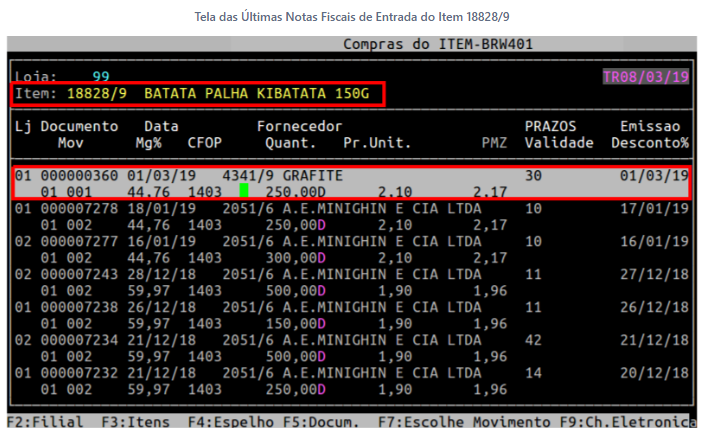The width and height of the screenshot is (701, 433).
Task: Choose the document 000007234 row
Action: point(79,340)
